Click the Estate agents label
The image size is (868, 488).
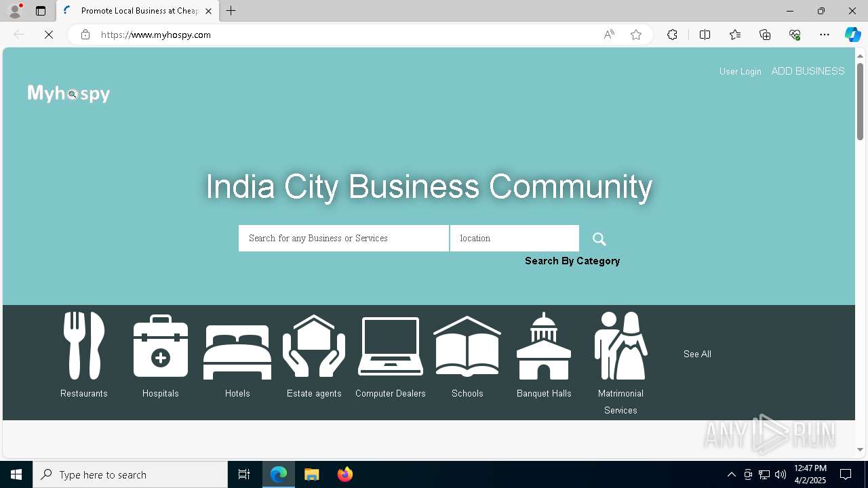click(314, 393)
